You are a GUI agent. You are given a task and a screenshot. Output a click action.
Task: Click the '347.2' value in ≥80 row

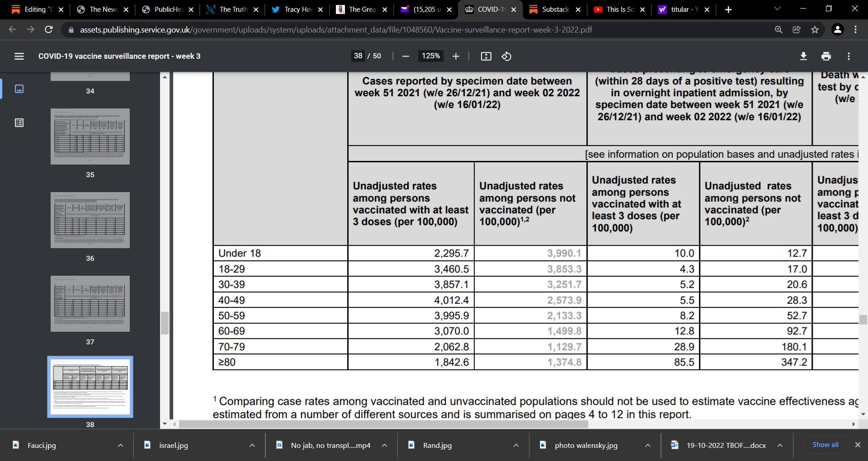click(794, 362)
